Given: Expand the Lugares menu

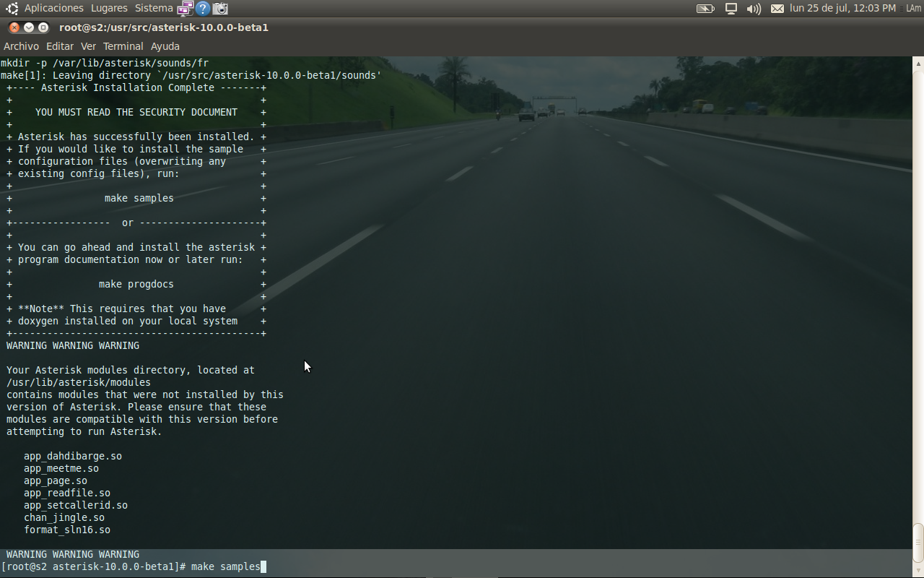Looking at the screenshot, I should pos(109,8).
